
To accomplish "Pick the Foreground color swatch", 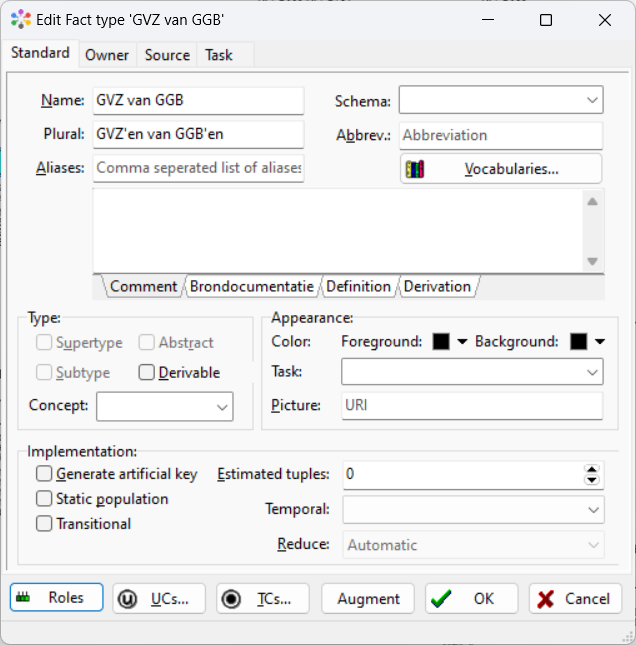I will point(441,342).
